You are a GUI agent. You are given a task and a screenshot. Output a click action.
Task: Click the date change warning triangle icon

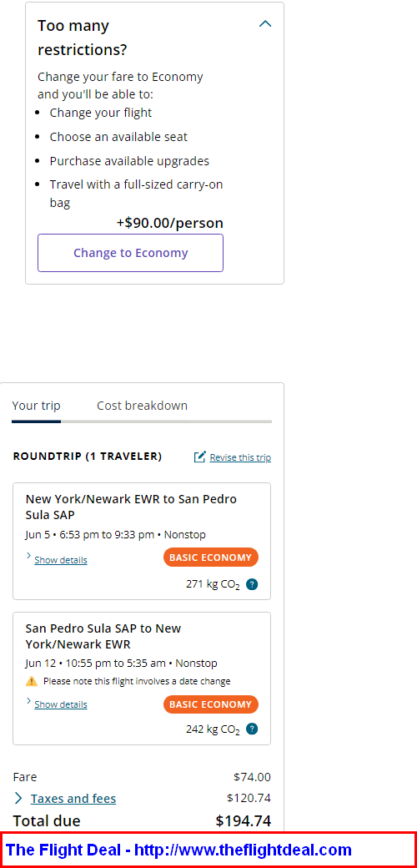coord(32,681)
